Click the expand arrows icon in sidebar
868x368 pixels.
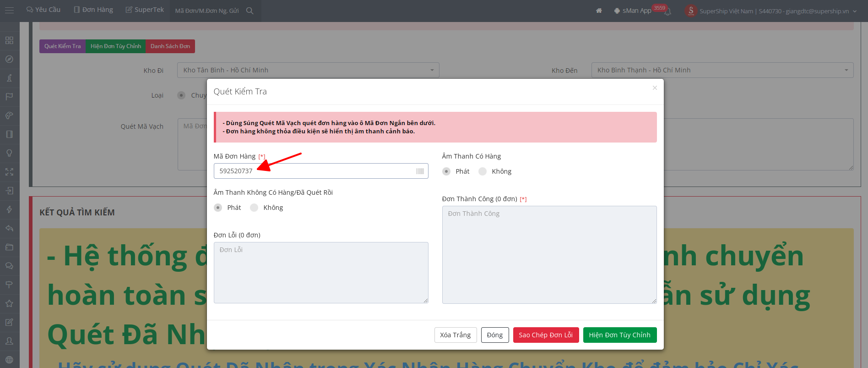pos(9,172)
